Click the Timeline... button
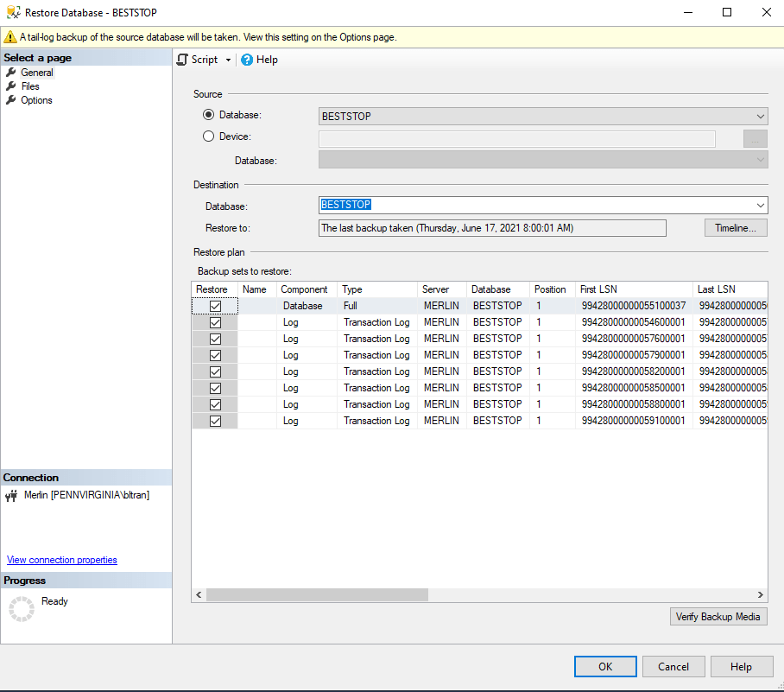Image resolution: width=784 pixels, height=692 pixels. coord(736,228)
